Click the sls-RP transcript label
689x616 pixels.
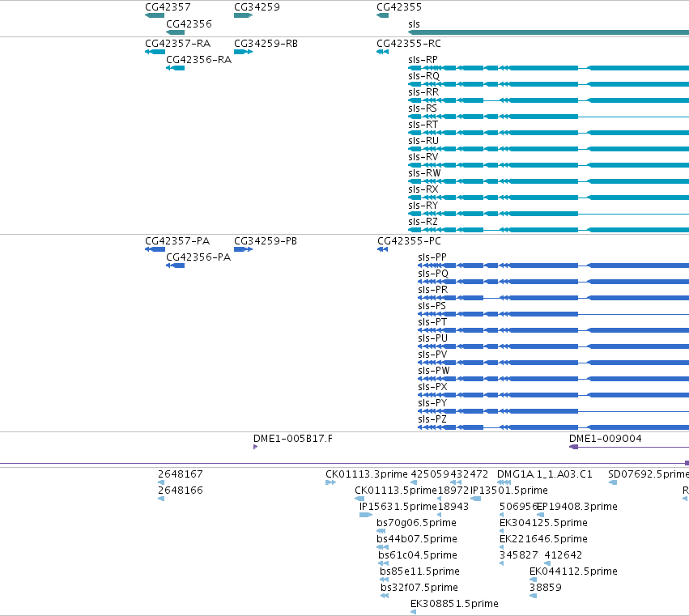coord(423,60)
